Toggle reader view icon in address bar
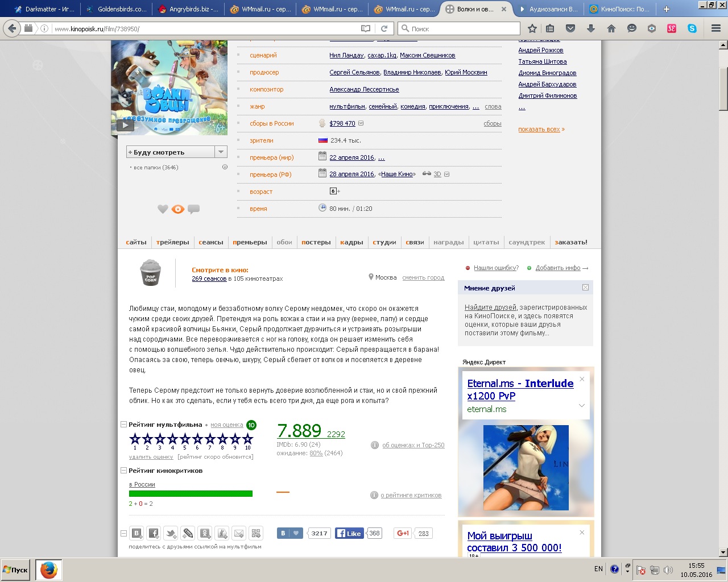The width and height of the screenshot is (728, 582). 366,28
